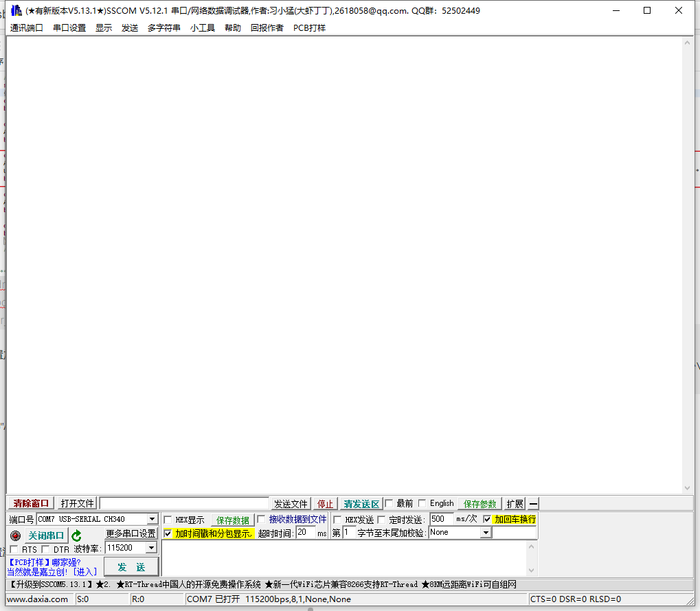700x611 pixels.
Task: Open the PCB打样 menu
Action: click(x=309, y=28)
